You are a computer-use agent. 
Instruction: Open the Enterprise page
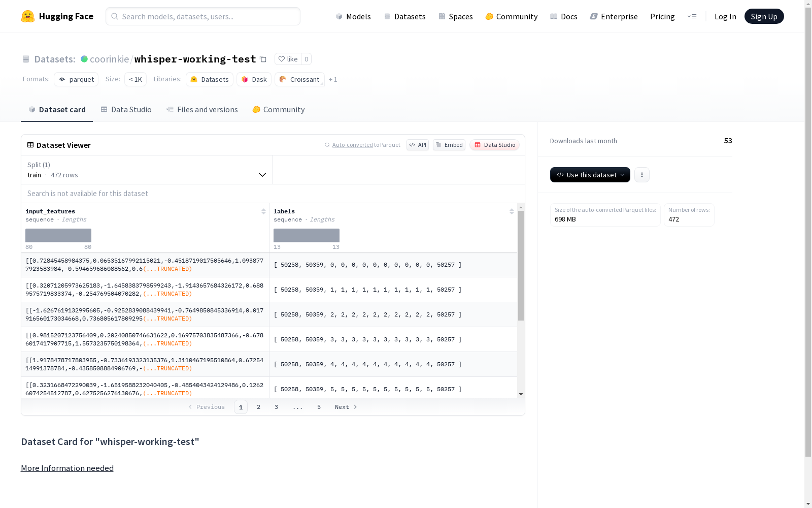(x=614, y=16)
